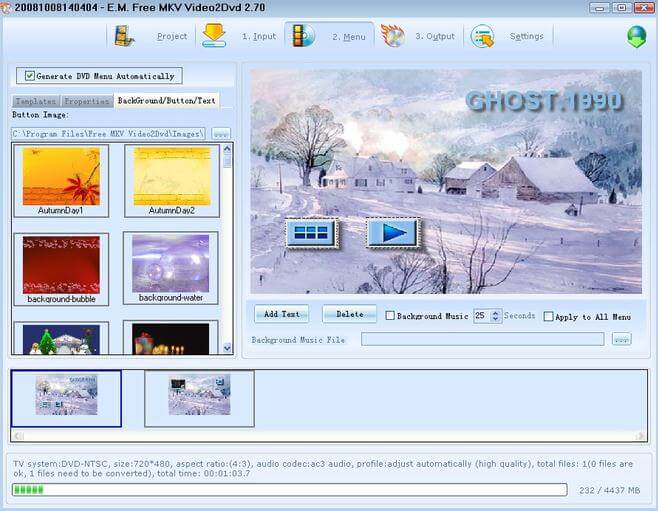658x511 pixels.
Task: Click the TV system status text
Action: pos(323,469)
